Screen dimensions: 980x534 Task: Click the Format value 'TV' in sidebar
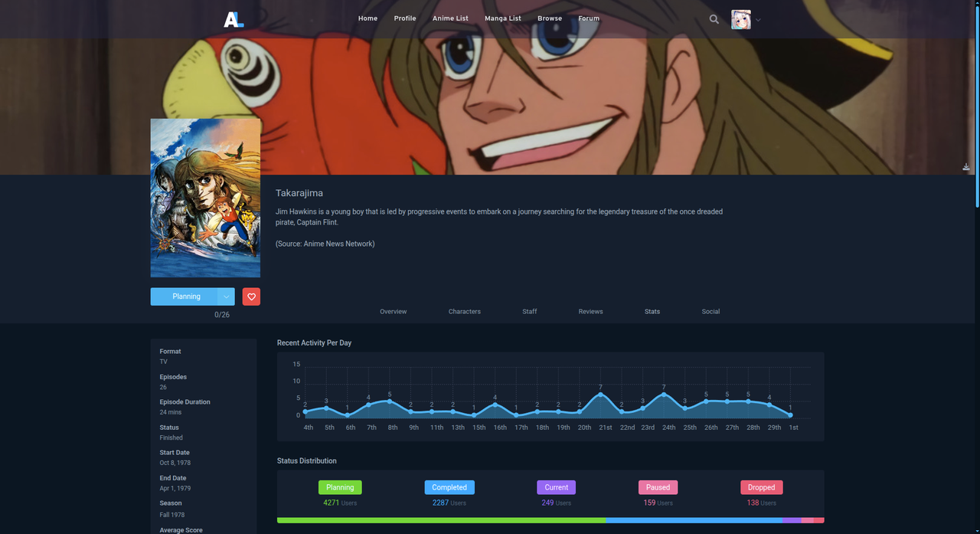[x=164, y=362]
